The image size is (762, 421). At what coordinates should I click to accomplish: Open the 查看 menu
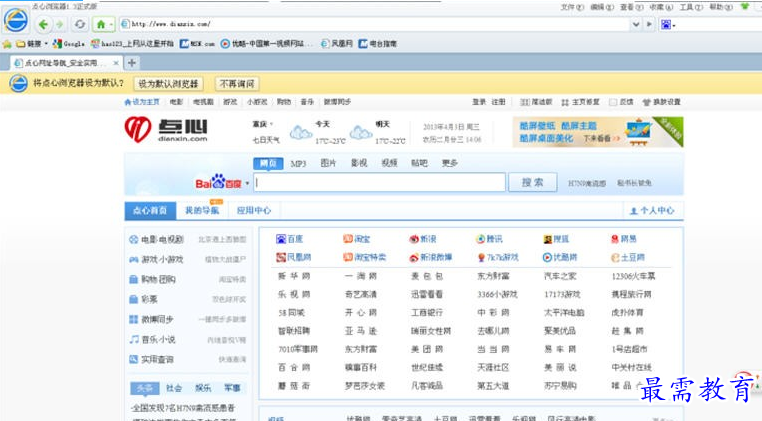(631, 7)
